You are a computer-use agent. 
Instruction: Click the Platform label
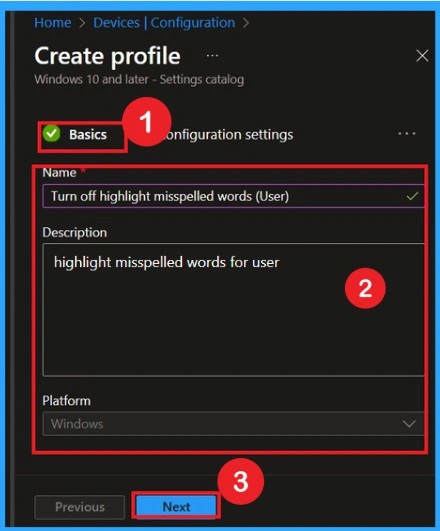click(x=66, y=401)
